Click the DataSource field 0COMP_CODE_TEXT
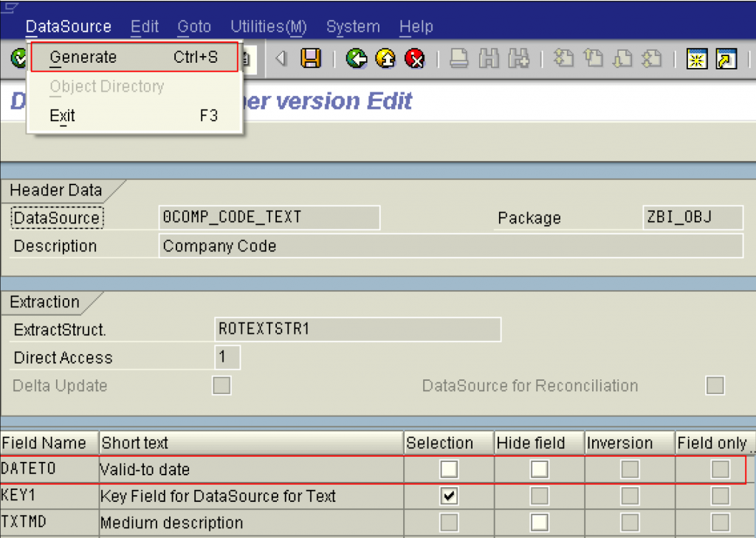Viewport: 756px width, 538px height. [269, 218]
